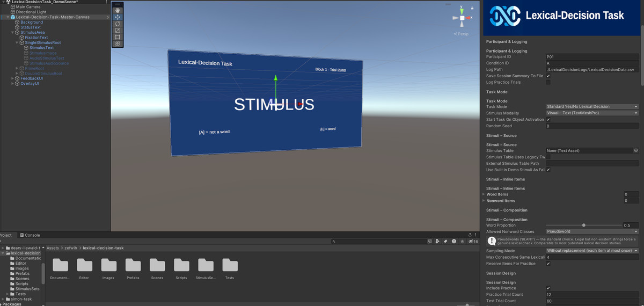
Task: Click the Persp projection label in scene view
Action: (462, 34)
